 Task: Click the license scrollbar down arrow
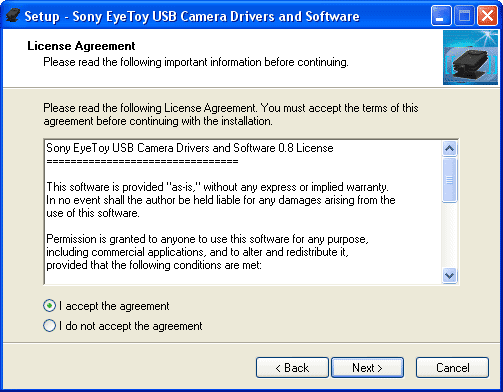449,276
